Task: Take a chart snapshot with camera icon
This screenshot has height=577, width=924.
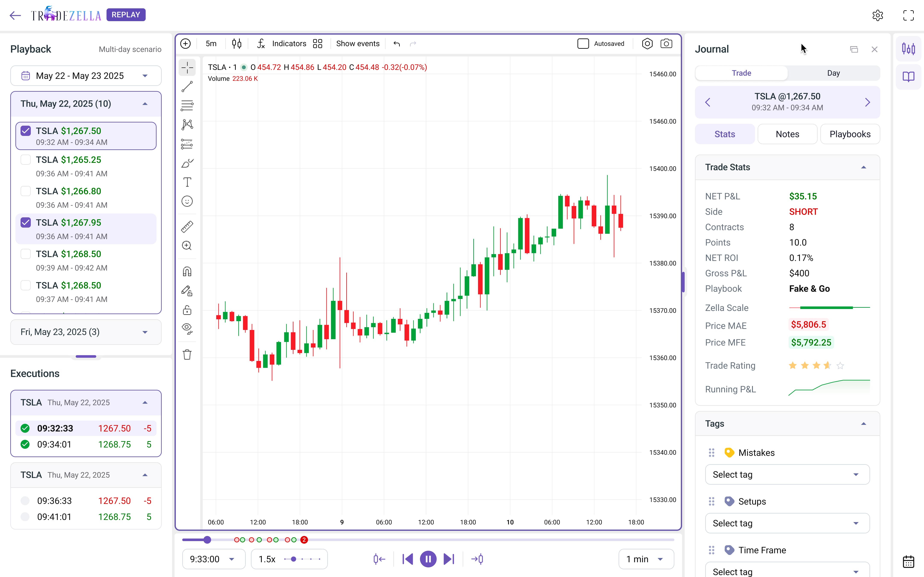Action: click(666, 44)
